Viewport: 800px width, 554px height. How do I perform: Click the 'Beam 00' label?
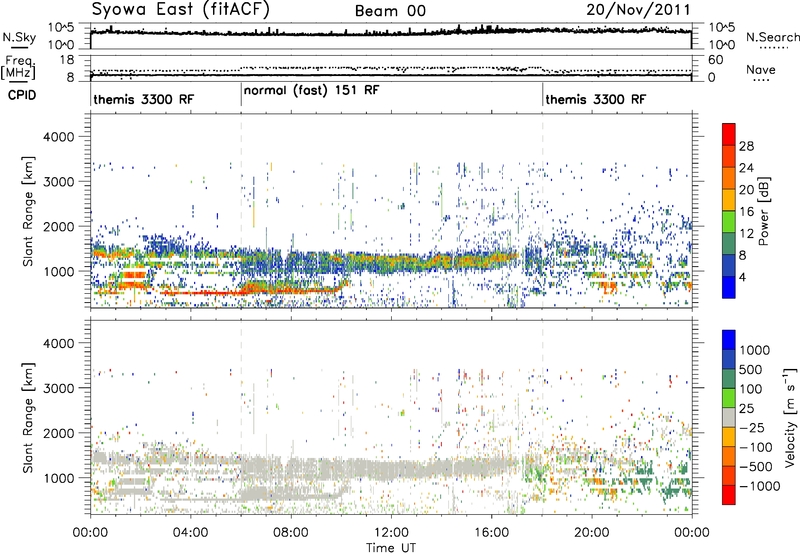click(390, 11)
